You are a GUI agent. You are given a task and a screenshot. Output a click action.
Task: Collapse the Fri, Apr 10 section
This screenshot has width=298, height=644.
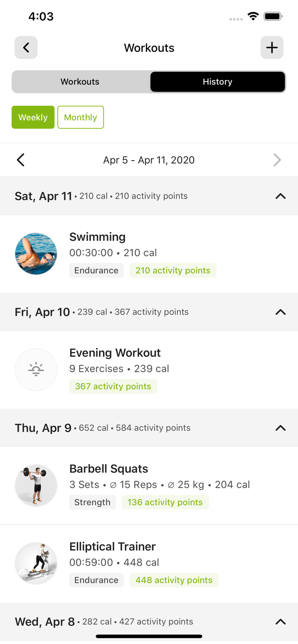280,312
